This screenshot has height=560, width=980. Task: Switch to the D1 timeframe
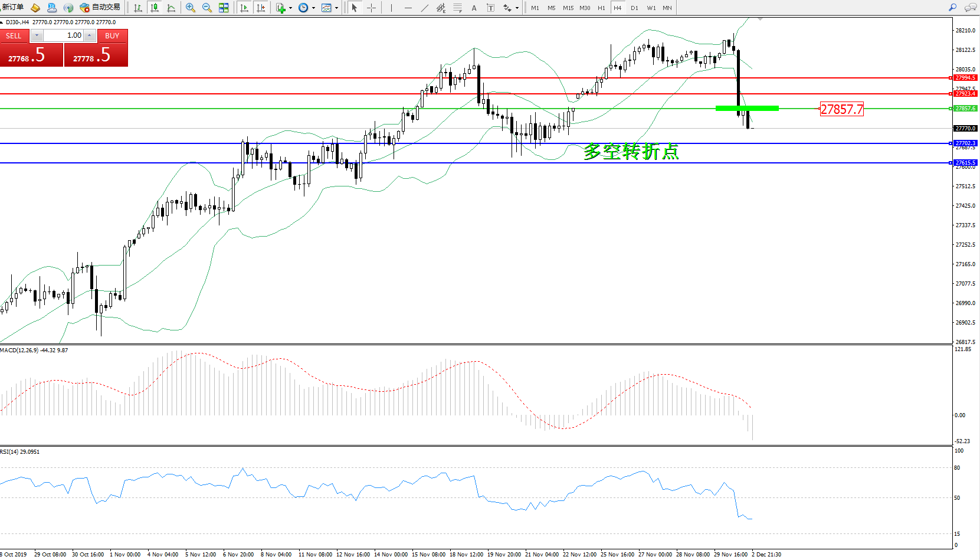tap(634, 8)
